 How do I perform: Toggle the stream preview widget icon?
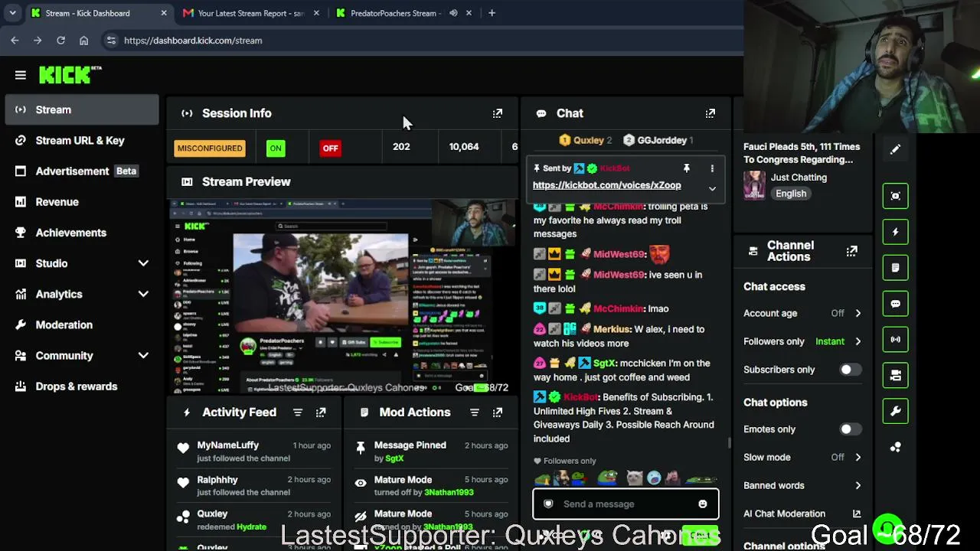click(895, 196)
